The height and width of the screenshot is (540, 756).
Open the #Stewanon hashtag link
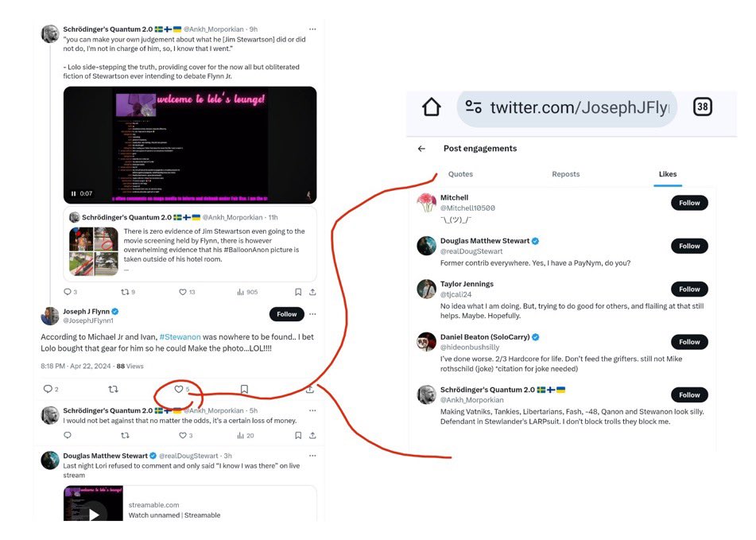[x=180, y=336]
